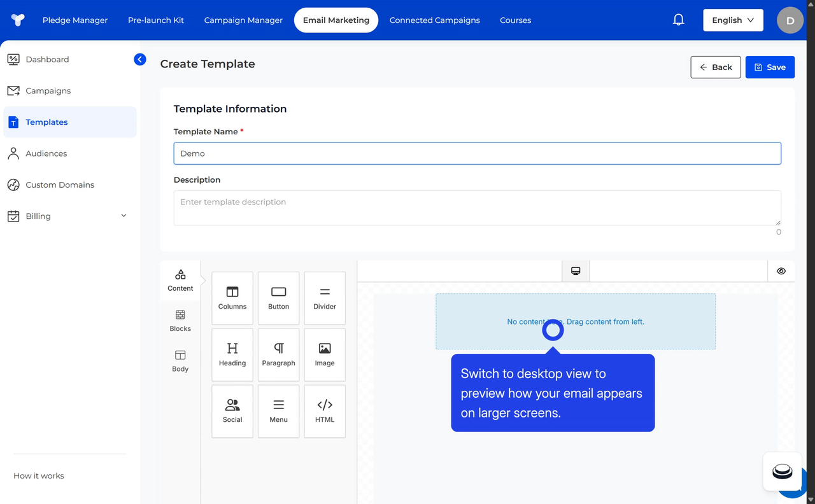The image size is (815, 504).
Task: Choose the Divider content element
Action: point(325,298)
